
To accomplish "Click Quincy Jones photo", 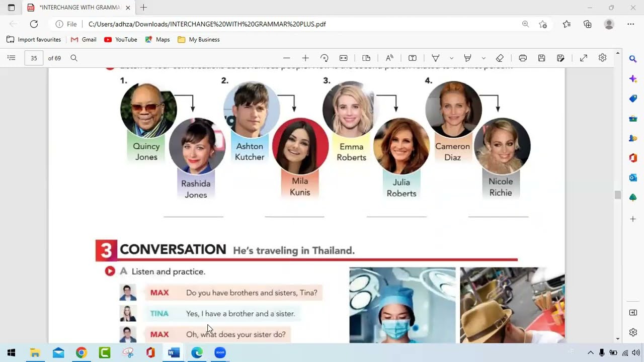I will (x=148, y=110).
